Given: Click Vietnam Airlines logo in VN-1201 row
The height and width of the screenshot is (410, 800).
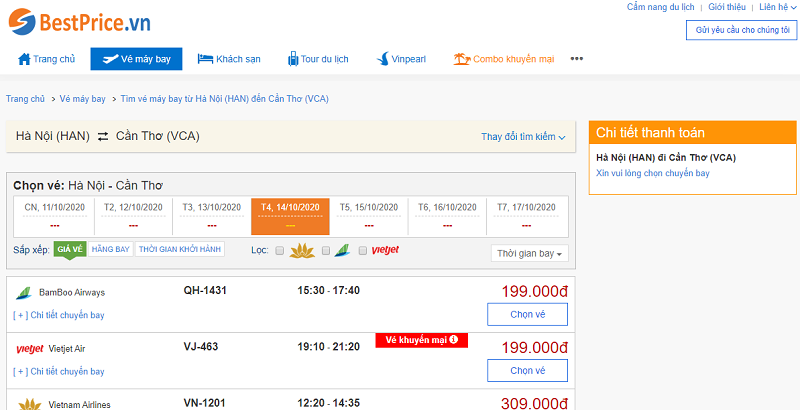Looking at the screenshot, I should pyautogui.click(x=30, y=404).
